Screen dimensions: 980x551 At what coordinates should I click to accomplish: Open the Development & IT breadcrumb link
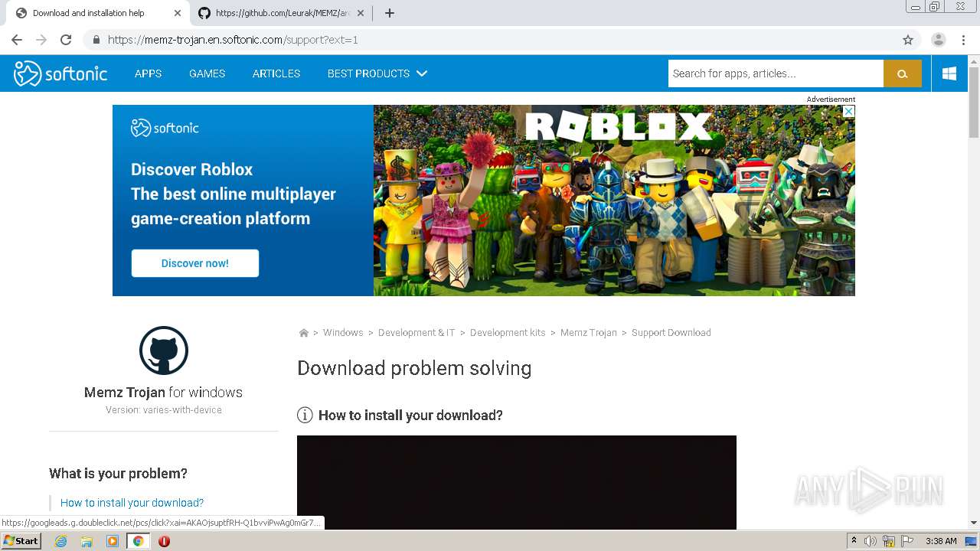416,333
